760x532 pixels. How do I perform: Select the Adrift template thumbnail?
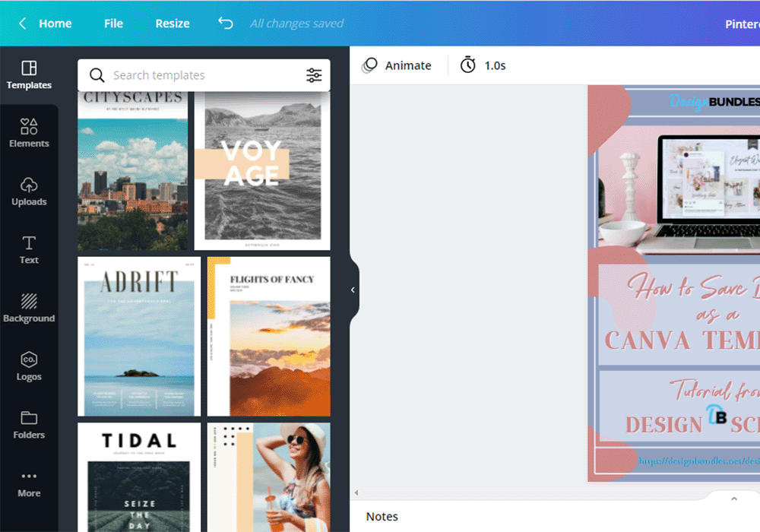click(x=139, y=336)
